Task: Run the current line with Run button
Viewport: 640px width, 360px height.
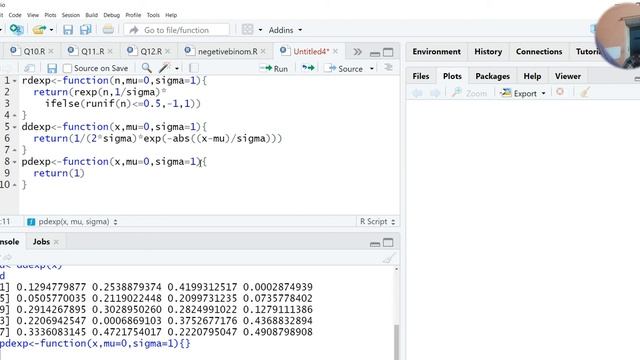Action: [x=274, y=69]
